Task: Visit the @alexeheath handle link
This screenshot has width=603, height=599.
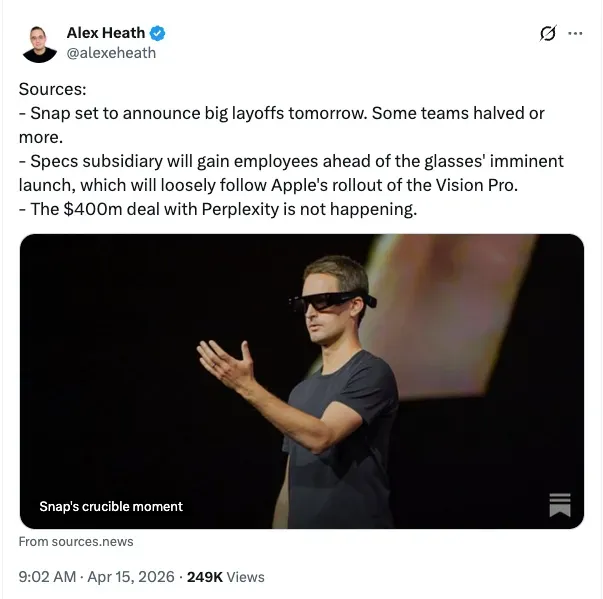Action: click(x=111, y=53)
